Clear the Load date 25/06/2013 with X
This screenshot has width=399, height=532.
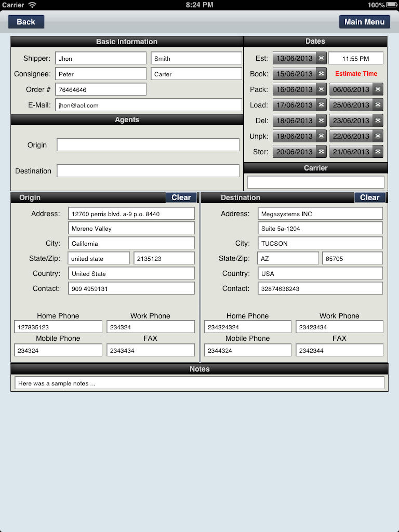coord(378,105)
